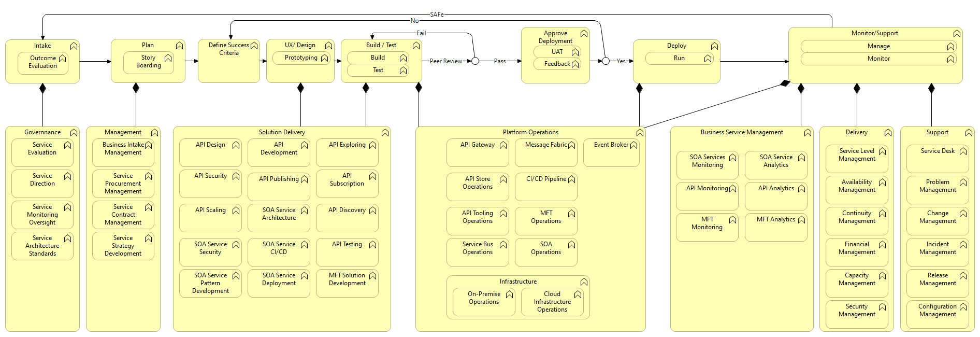The height and width of the screenshot is (337, 980).
Task: Select the API Publishing element
Action: 279,187
